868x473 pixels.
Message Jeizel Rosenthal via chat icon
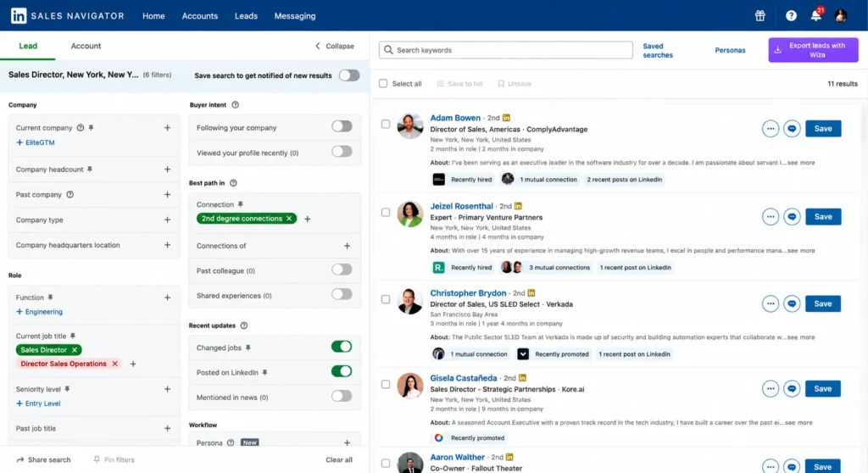tap(792, 216)
